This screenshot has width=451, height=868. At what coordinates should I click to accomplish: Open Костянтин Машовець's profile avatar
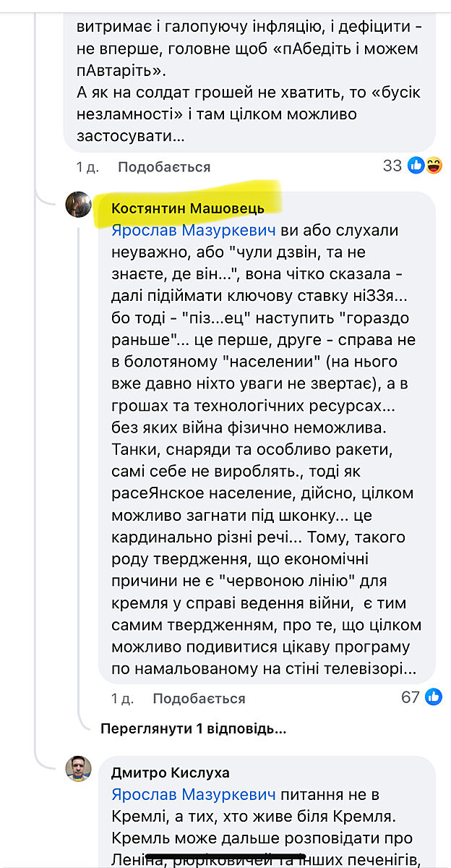[79, 206]
